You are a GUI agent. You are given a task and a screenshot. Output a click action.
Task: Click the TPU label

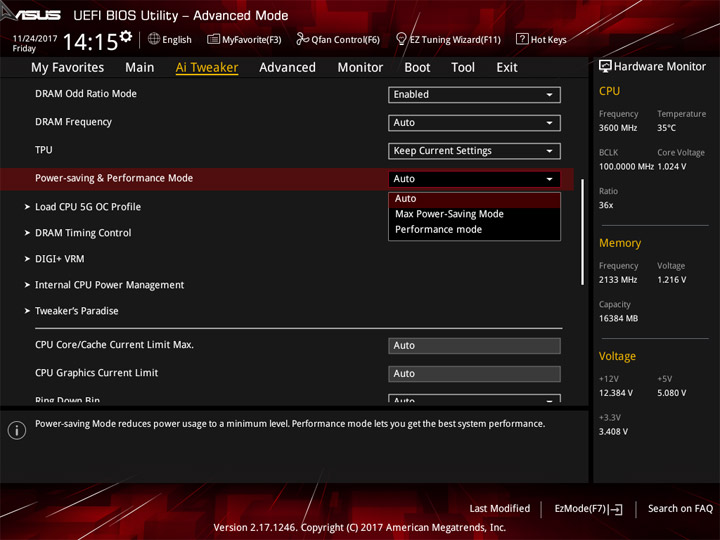pyautogui.click(x=44, y=150)
